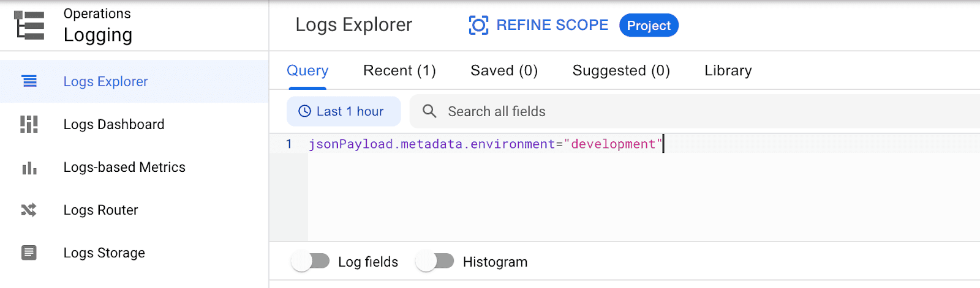Click the Operations Logging product icon
This screenshot has height=288, width=980.
[29, 25]
